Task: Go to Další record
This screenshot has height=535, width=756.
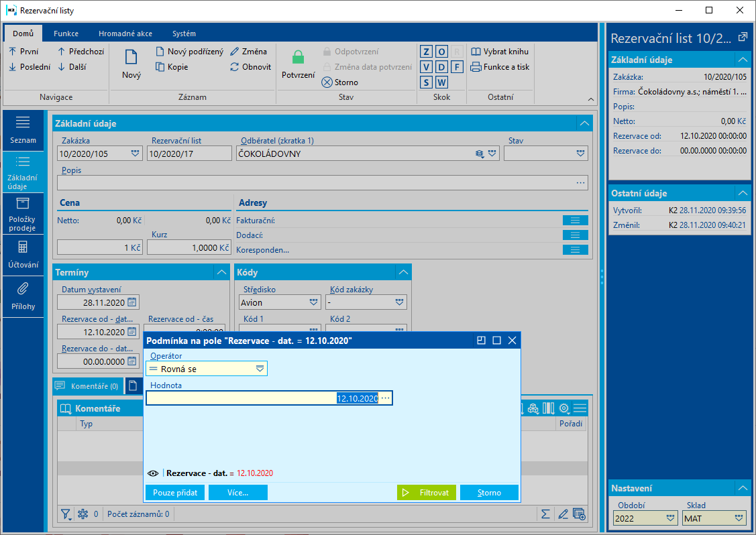Action: [72, 67]
